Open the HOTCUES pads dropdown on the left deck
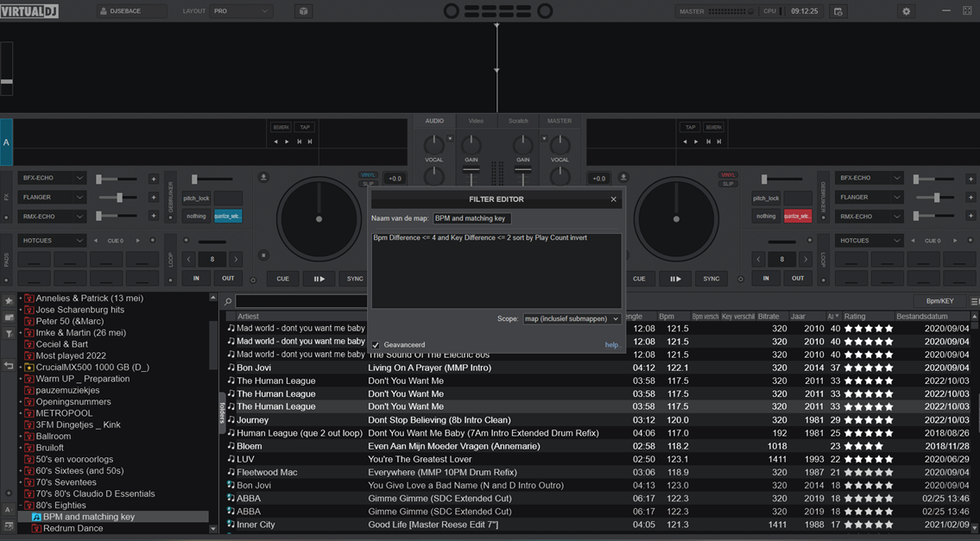 point(51,241)
